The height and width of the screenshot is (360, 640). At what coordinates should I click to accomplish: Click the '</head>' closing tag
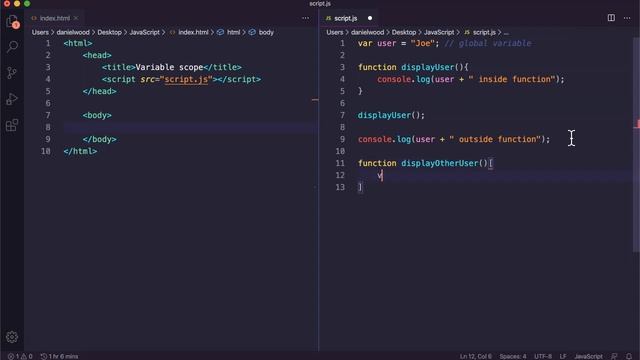coord(99,91)
